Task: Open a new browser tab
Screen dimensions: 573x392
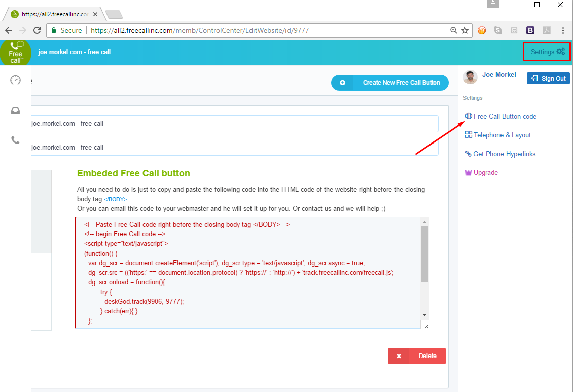Action: [114, 15]
